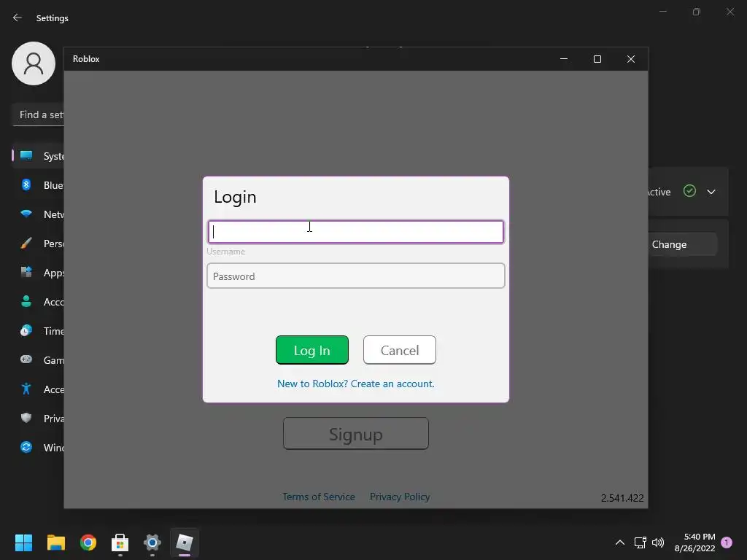Viewport: 747px width, 560px height.
Task: Click the Roblox version number 2.541.422
Action: [x=622, y=498]
